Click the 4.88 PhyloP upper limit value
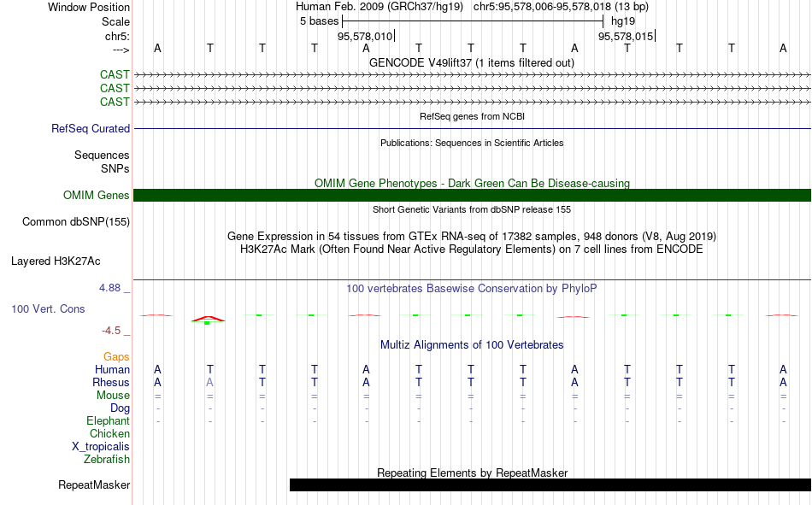The width and height of the screenshot is (812, 505). (x=109, y=288)
